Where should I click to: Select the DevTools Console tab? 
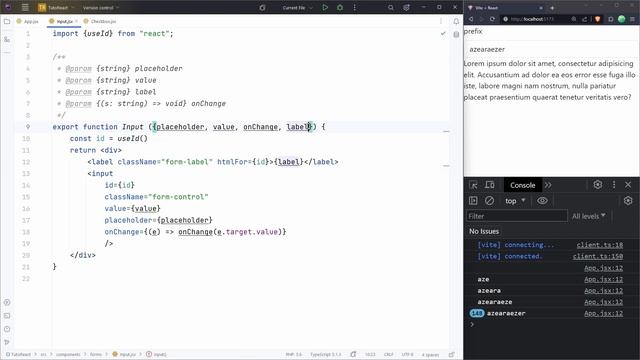(x=522, y=185)
